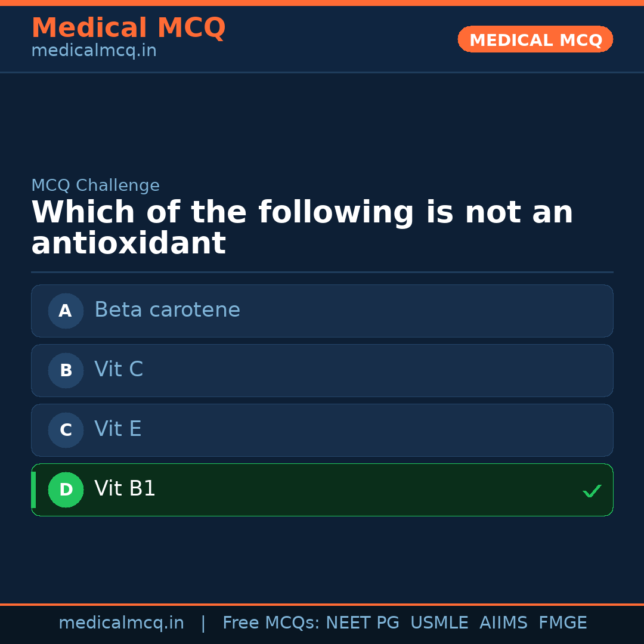Open the NEET PG section

pyautogui.click(x=362, y=623)
